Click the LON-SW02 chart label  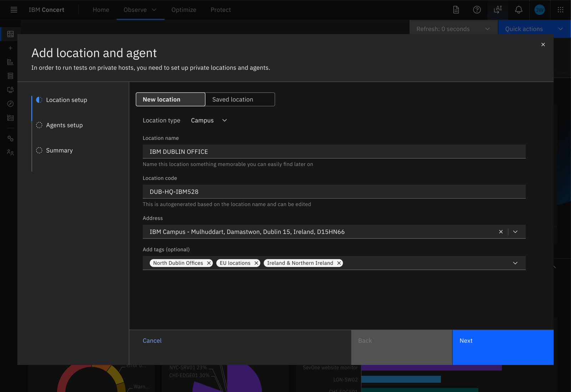(345, 380)
